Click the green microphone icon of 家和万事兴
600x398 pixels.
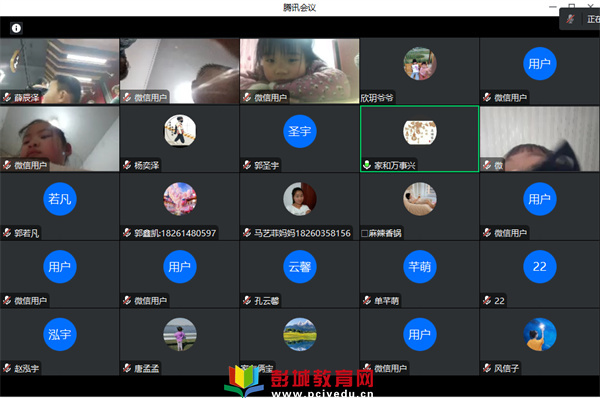[x=367, y=165]
